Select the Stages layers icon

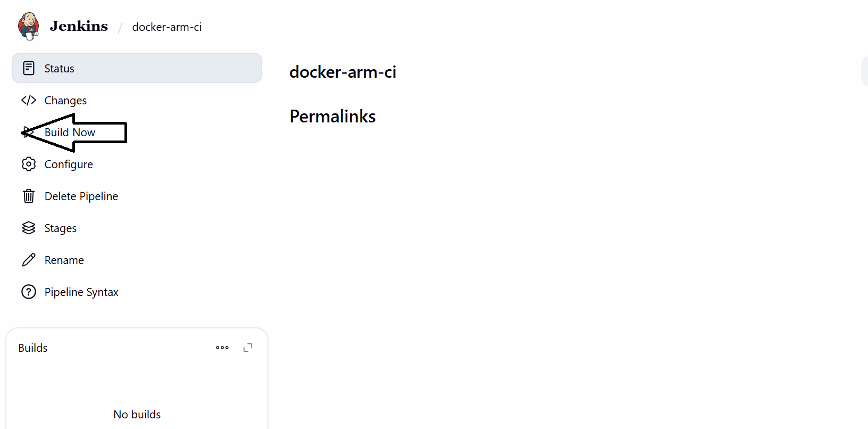[x=28, y=228]
